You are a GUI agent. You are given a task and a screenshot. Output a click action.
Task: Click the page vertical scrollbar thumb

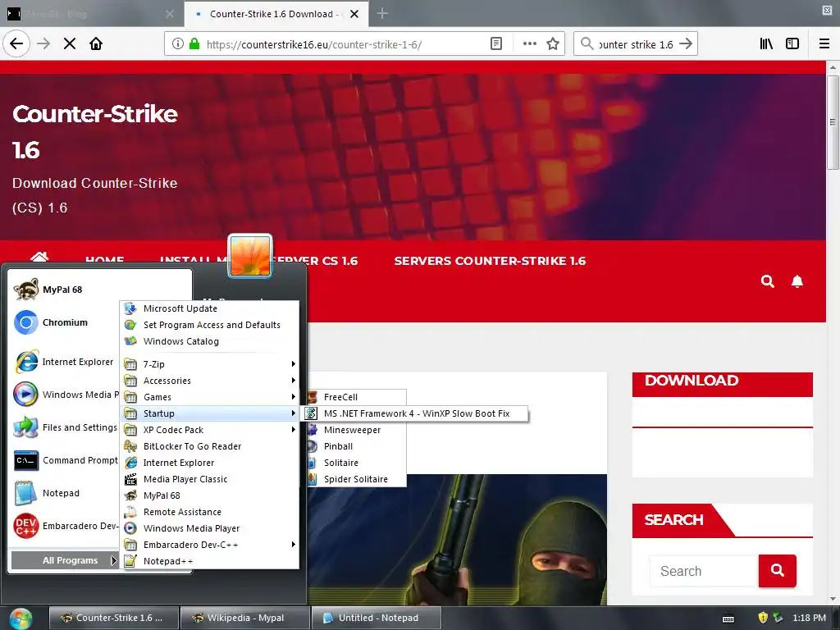tap(833, 123)
